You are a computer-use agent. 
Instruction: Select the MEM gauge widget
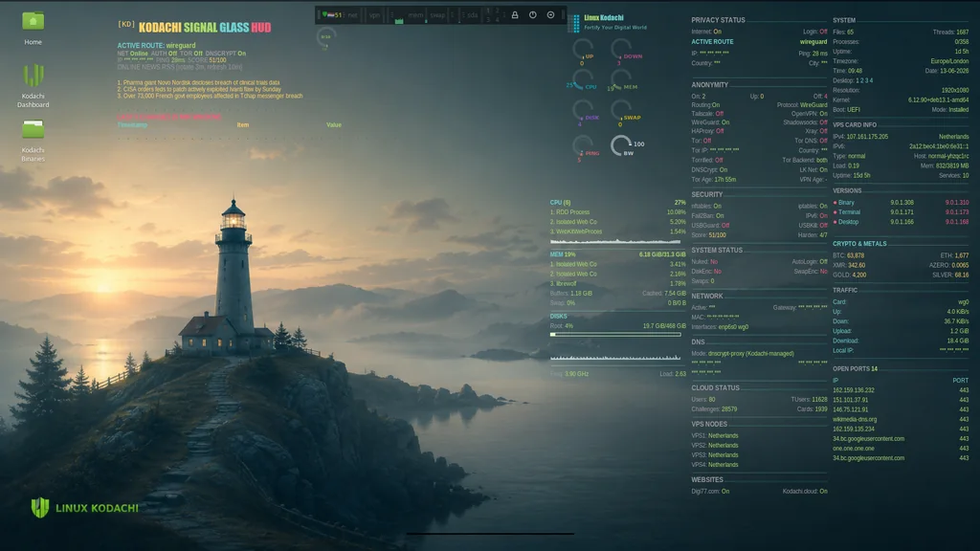click(x=622, y=81)
